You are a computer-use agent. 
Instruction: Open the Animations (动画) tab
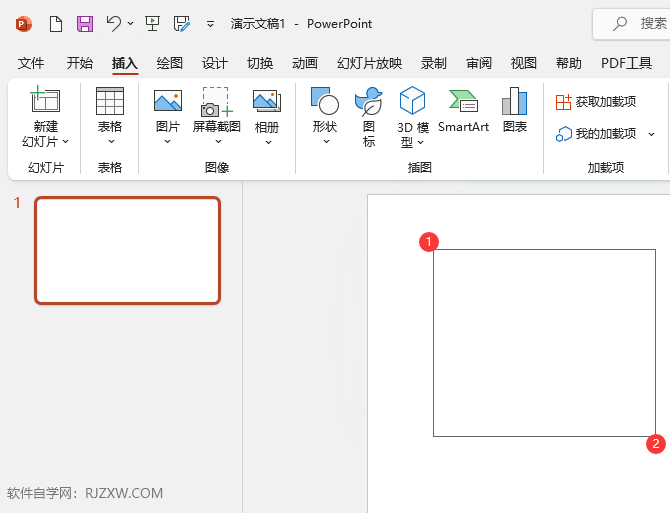[305, 63]
